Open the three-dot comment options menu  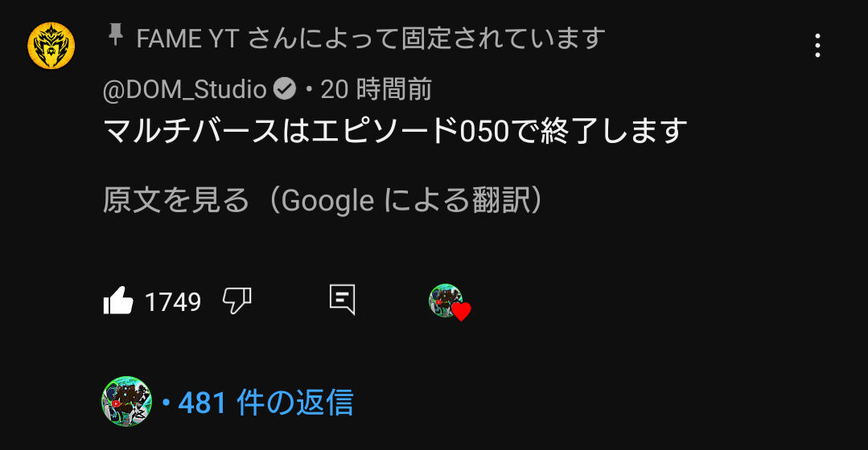click(x=817, y=45)
